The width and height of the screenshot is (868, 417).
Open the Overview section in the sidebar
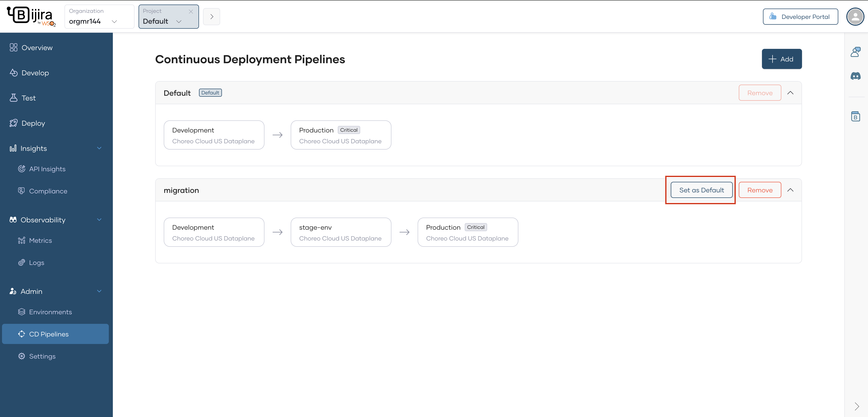[37, 47]
